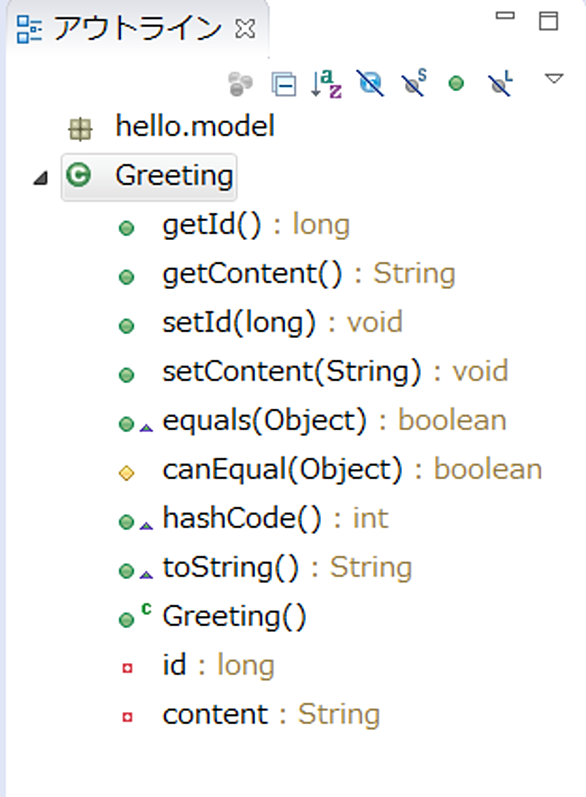The width and height of the screenshot is (586, 797).
Task: Collapse the Greeting class node
Action: pos(41,178)
